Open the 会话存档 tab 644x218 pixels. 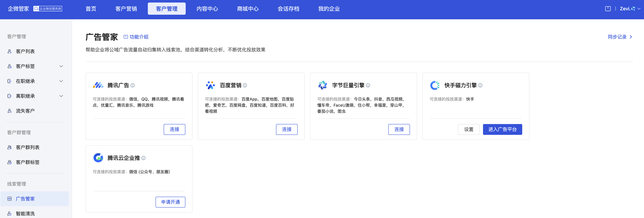click(x=288, y=9)
